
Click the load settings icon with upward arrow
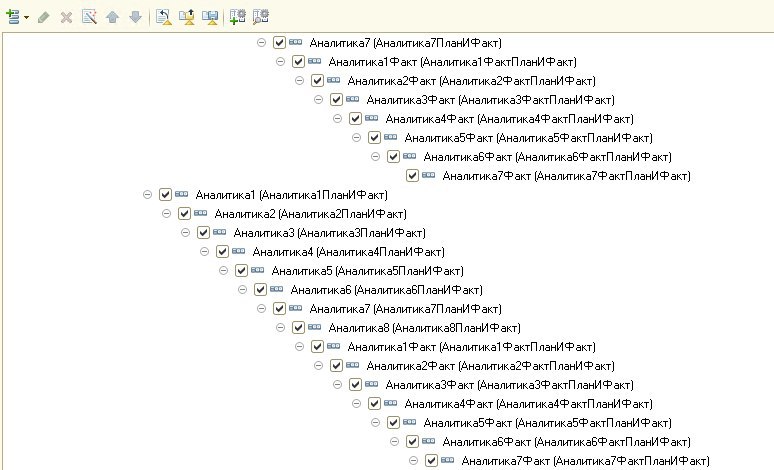(187, 17)
